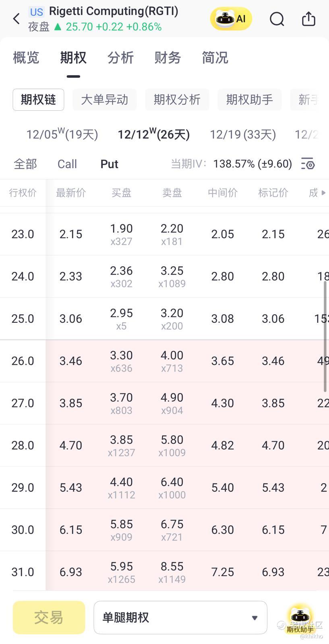Tap the column scroll-right arrow icon
Screen dimensions: 329x644
pos(323,193)
